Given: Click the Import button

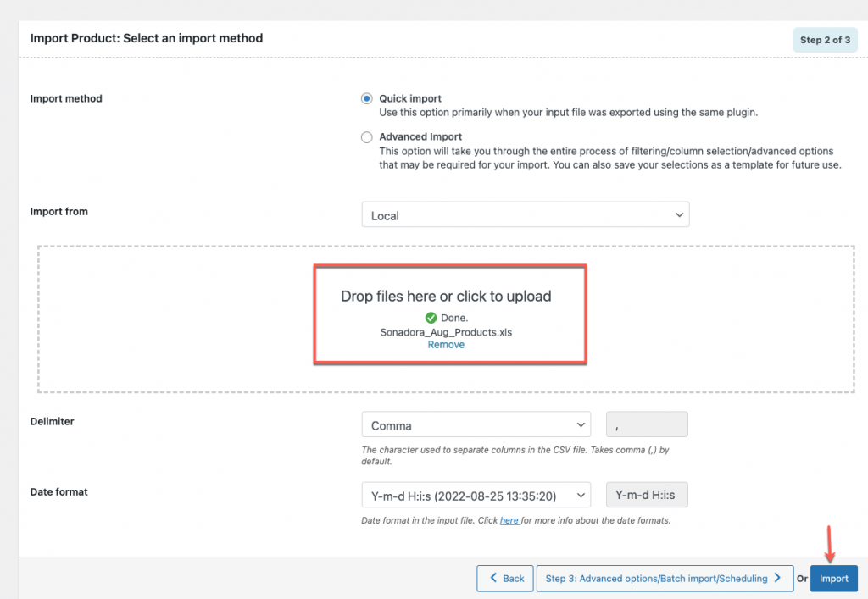Looking at the screenshot, I should tap(834, 579).
